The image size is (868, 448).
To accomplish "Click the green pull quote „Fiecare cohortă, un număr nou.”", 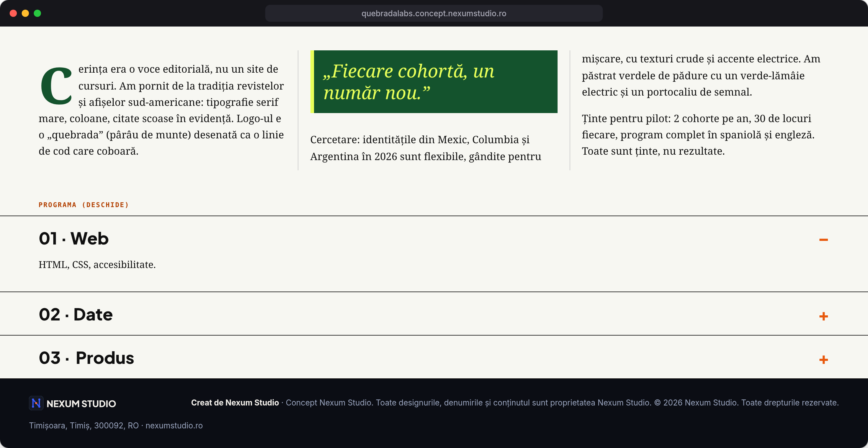I will (434, 82).
